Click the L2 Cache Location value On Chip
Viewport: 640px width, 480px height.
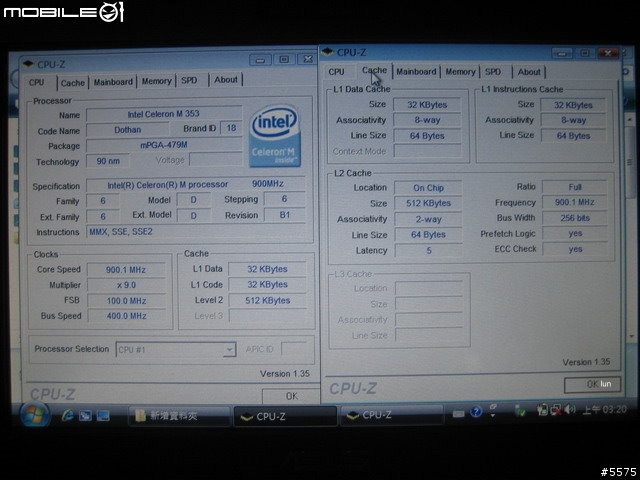[x=428, y=188]
